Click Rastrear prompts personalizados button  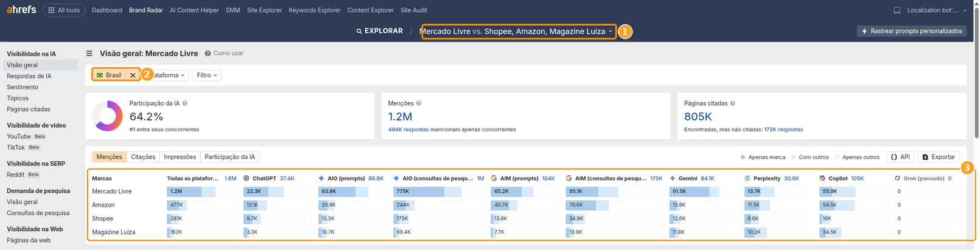click(x=911, y=31)
